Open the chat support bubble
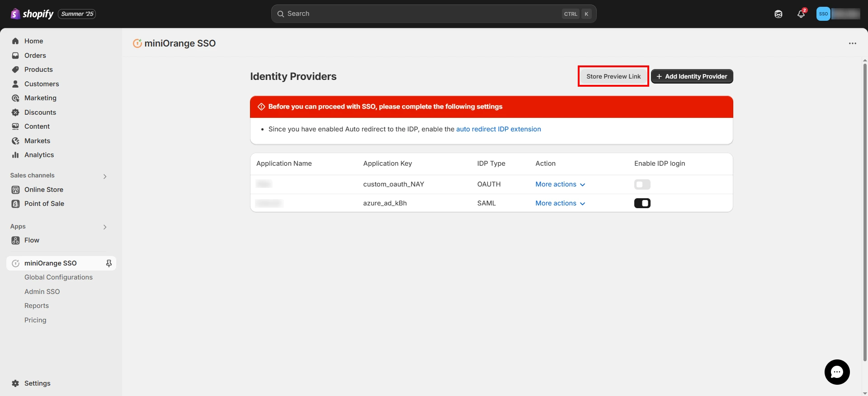Screen dimensions: 868x396 [837, 372]
